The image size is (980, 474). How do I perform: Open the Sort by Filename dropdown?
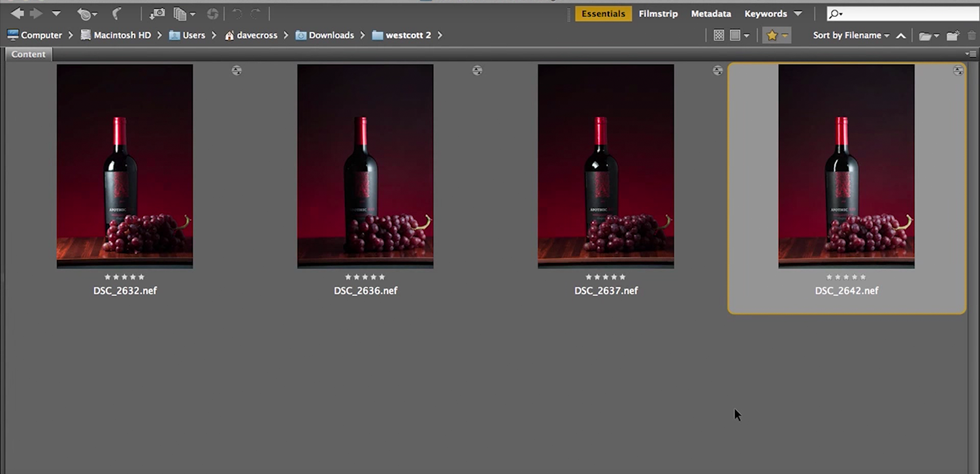pos(851,35)
